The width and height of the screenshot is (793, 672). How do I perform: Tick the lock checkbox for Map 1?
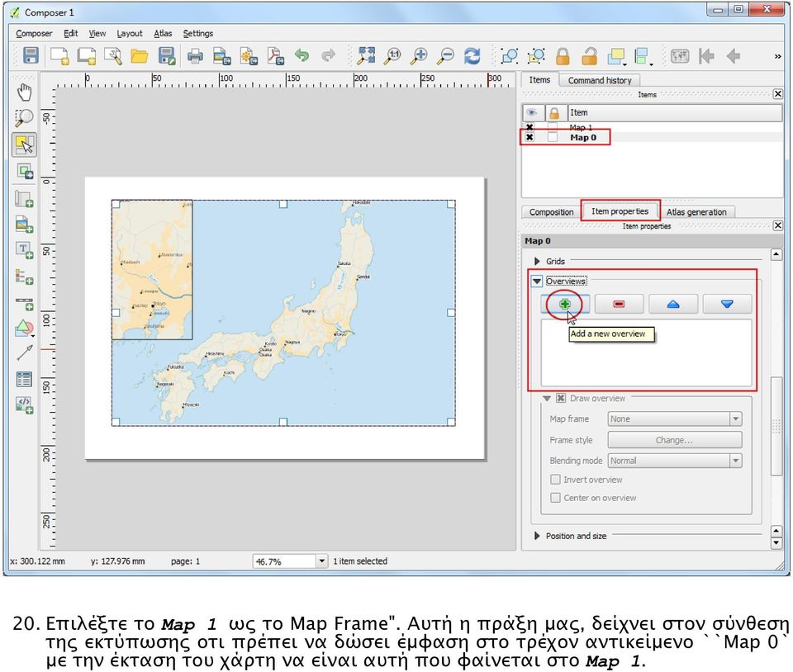[553, 127]
